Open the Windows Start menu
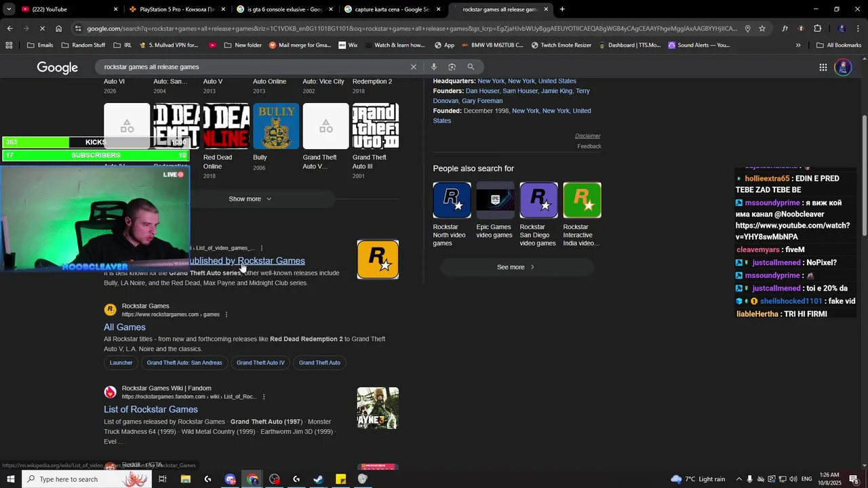 tap(10, 479)
